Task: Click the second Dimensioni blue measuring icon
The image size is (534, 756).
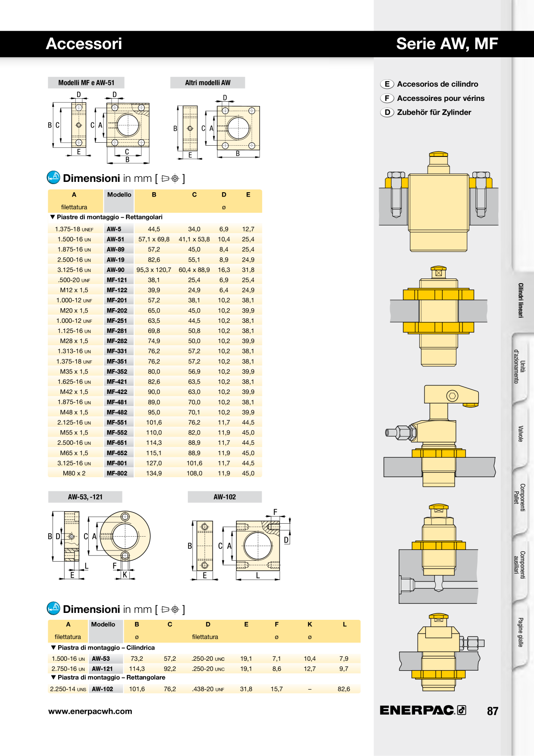Action: (x=53, y=608)
